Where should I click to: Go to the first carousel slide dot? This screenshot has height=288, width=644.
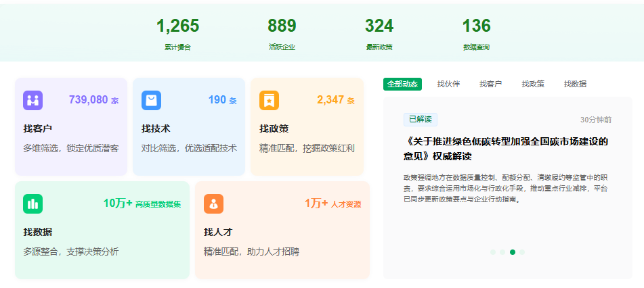pyautogui.click(x=493, y=252)
